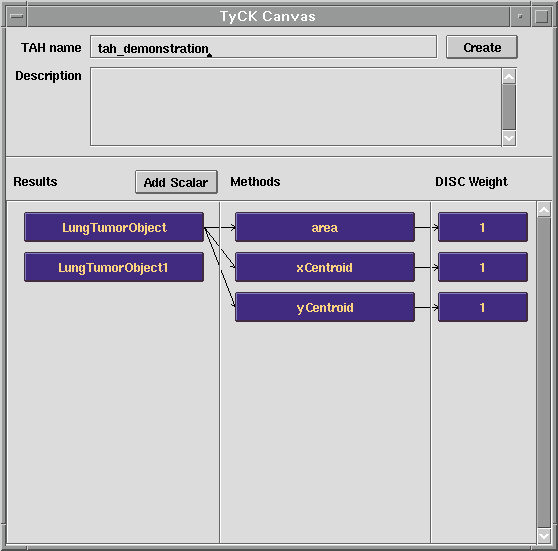Screen dimensions: 558x551
Task: Click the DISC weight box for yCentroid
Action: tap(483, 307)
